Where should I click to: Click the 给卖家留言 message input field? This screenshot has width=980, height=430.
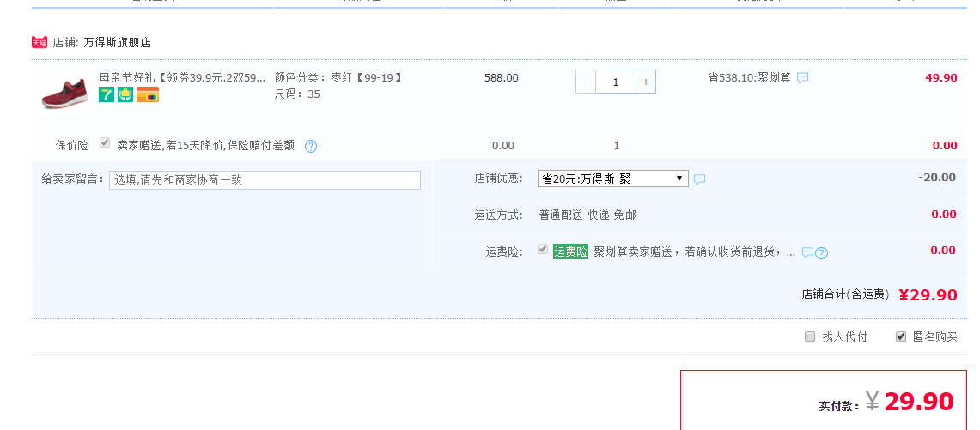(265, 180)
